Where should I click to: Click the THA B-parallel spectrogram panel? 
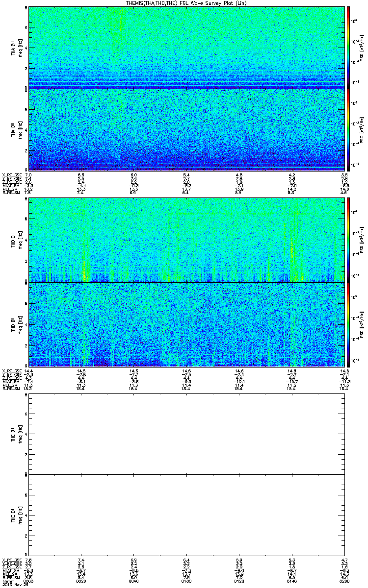(185, 130)
